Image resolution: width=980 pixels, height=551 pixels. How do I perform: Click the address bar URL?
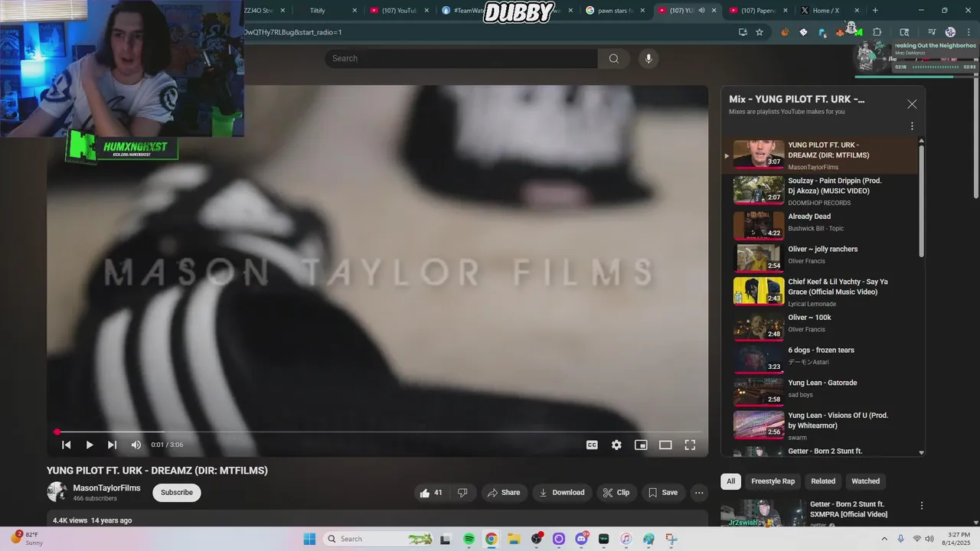coord(293,32)
